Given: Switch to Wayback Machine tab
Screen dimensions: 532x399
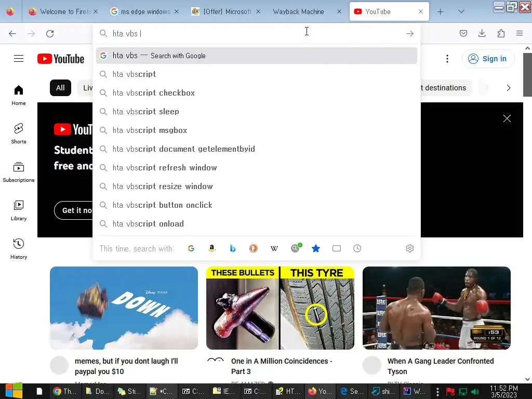Looking at the screenshot, I should tap(307, 11).
